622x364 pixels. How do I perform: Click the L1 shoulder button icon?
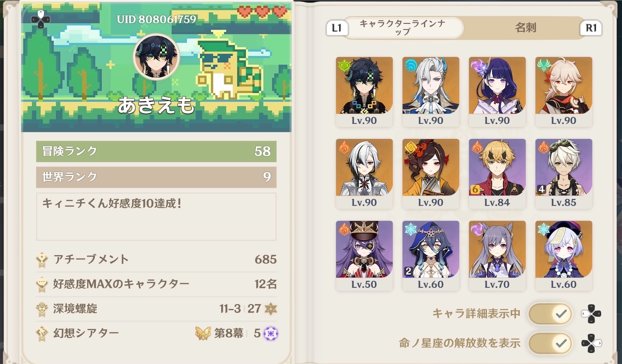click(337, 28)
